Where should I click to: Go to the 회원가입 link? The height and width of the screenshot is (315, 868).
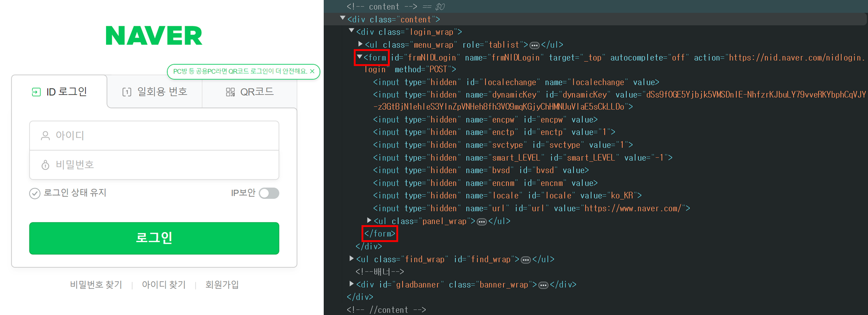pyautogui.click(x=222, y=285)
